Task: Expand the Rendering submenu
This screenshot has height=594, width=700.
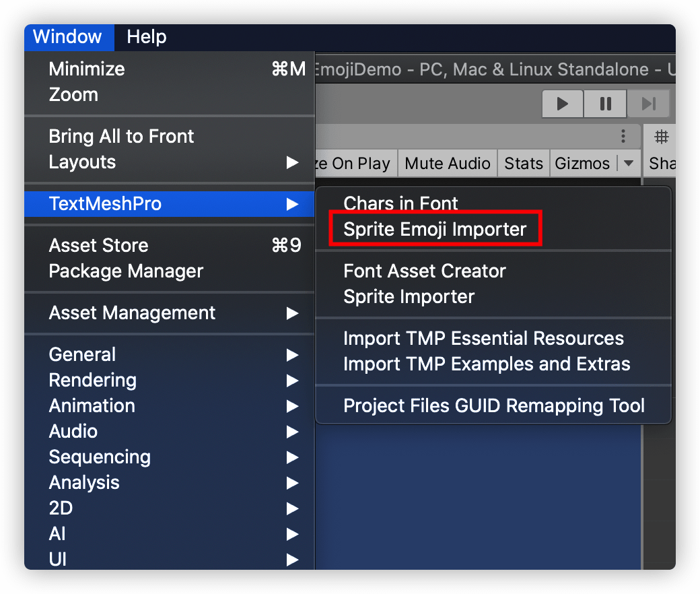Action: pyautogui.click(x=170, y=380)
